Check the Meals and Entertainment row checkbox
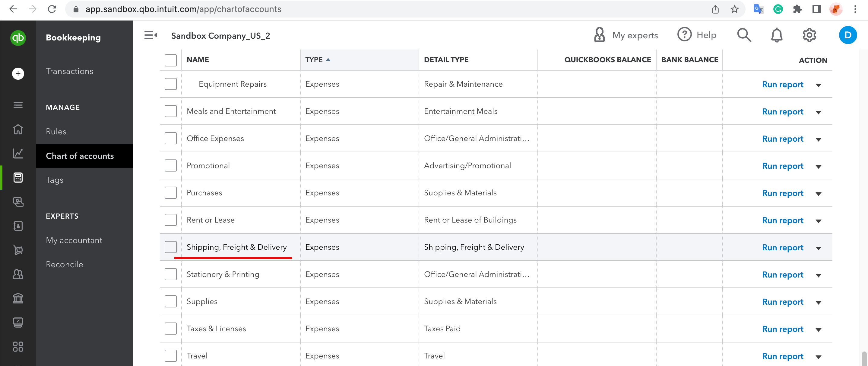 (x=170, y=111)
